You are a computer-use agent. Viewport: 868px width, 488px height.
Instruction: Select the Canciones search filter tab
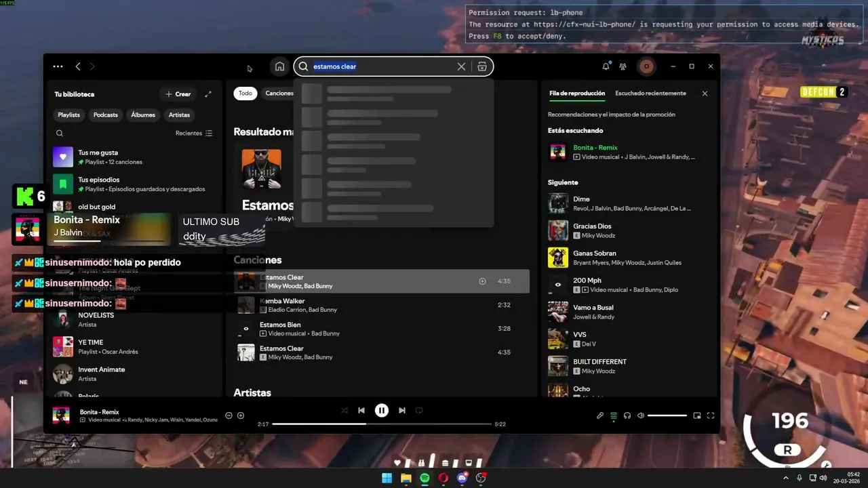(x=279, y=94)
